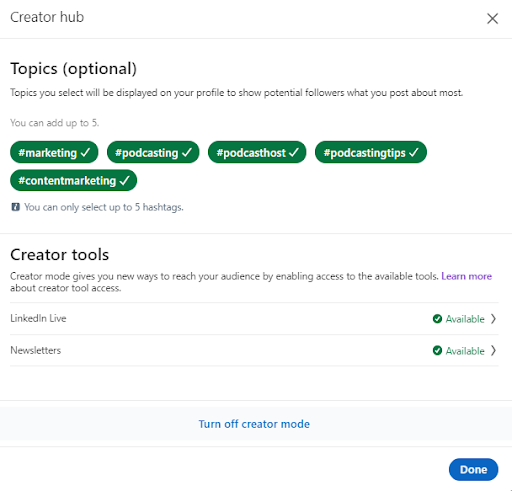Select the Newsletters Available status text
The width and height of the screenshot is (512, 491).
click(465, 351)
